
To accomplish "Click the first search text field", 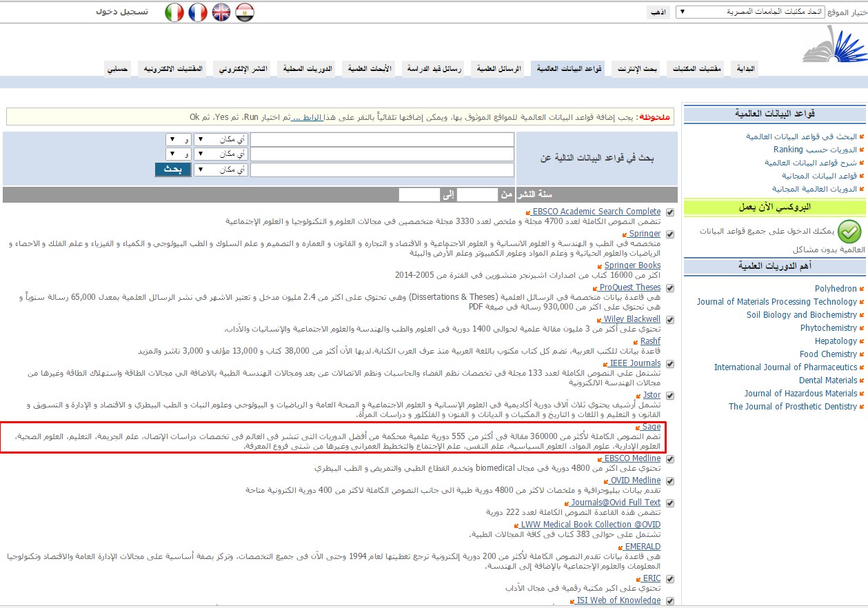I will tap(382, 139).
